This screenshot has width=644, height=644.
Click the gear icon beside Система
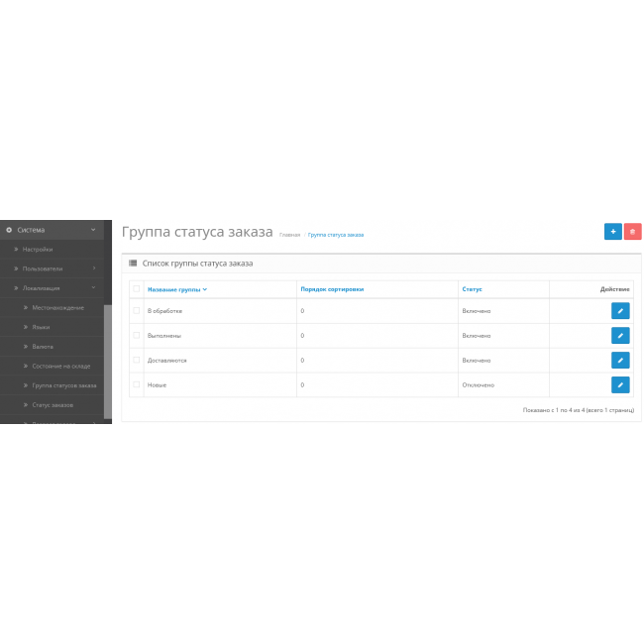9,230
